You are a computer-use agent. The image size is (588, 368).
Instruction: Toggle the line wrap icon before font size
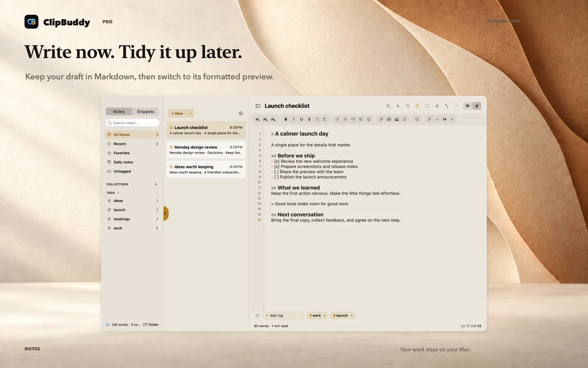tap(429, 119)
